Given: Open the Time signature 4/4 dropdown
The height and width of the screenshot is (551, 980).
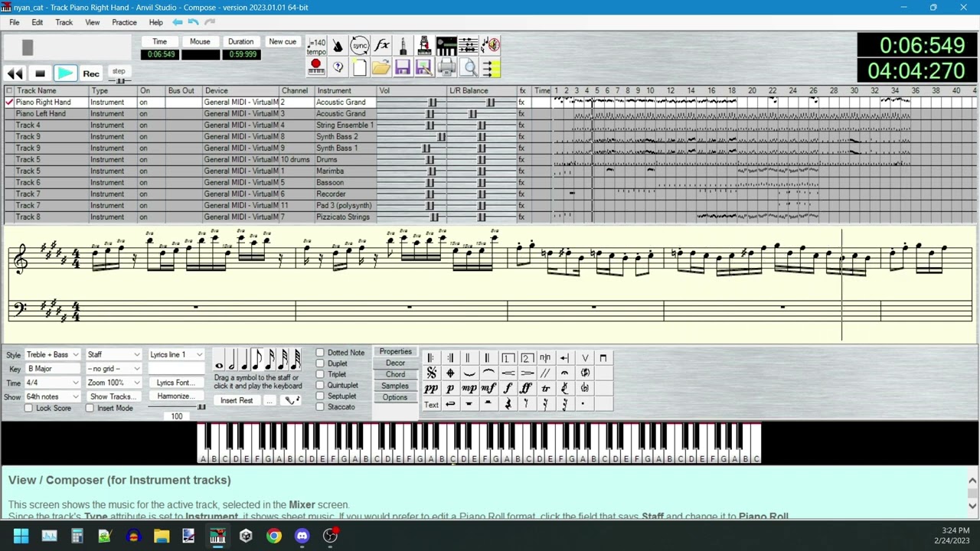Looking at the screenshot, I should [x=52, y=383].
